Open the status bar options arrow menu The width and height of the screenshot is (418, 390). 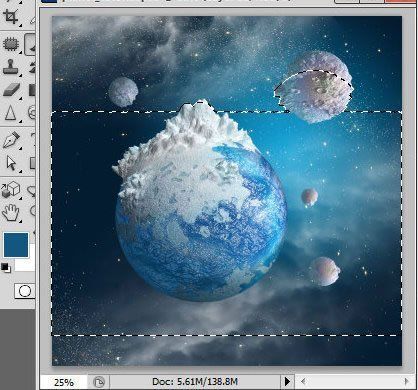[287, 381]
